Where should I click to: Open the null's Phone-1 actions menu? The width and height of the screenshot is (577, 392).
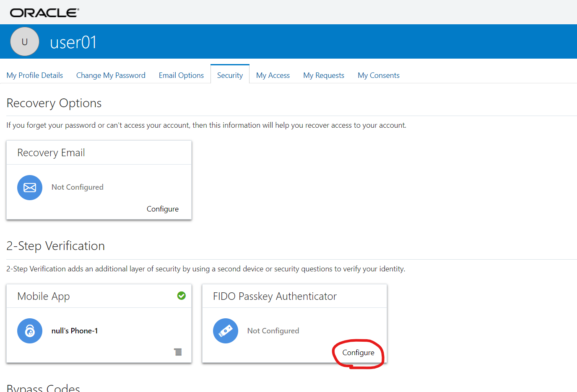click(x=178, y=352)
